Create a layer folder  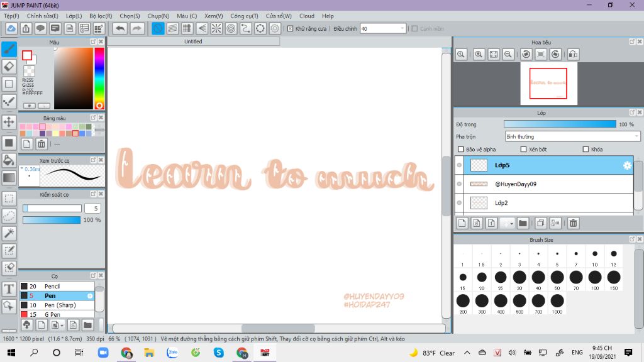pos(523,223)
